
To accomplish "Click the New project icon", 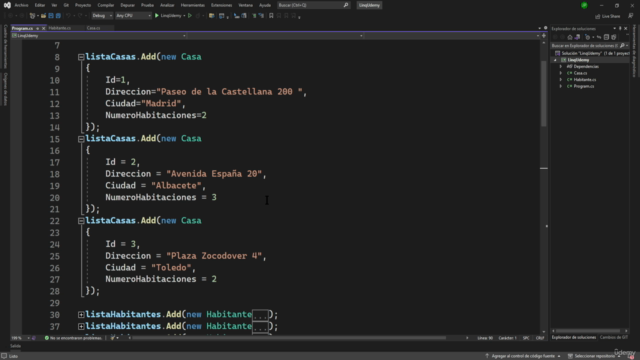I will (32, 16).
